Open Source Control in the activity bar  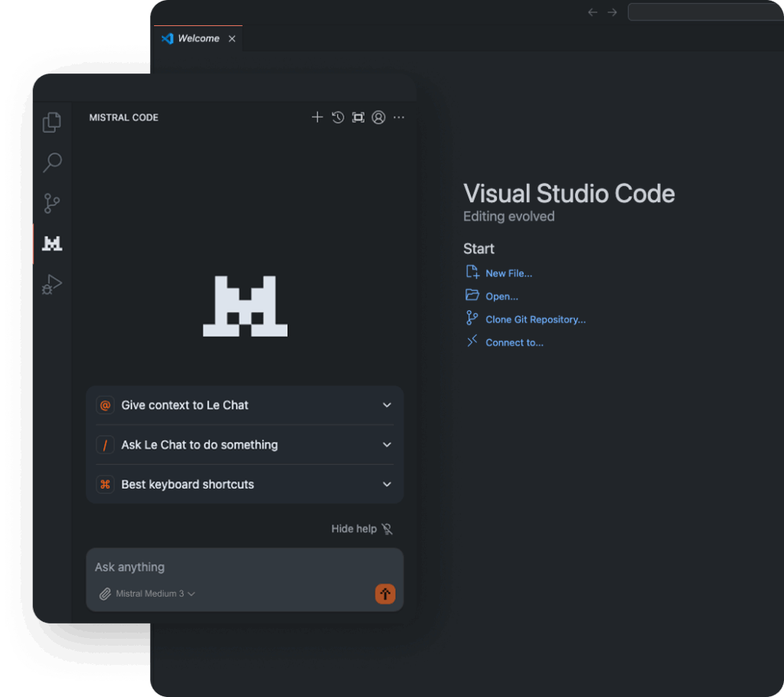click(51, 203)
